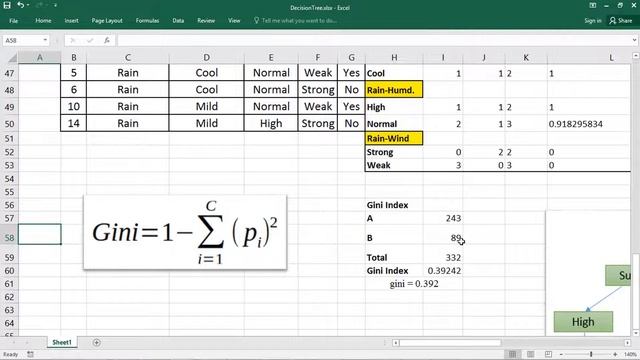640x360 pixels.
Task: Click the Name Box showing A58
Action: 22,40
